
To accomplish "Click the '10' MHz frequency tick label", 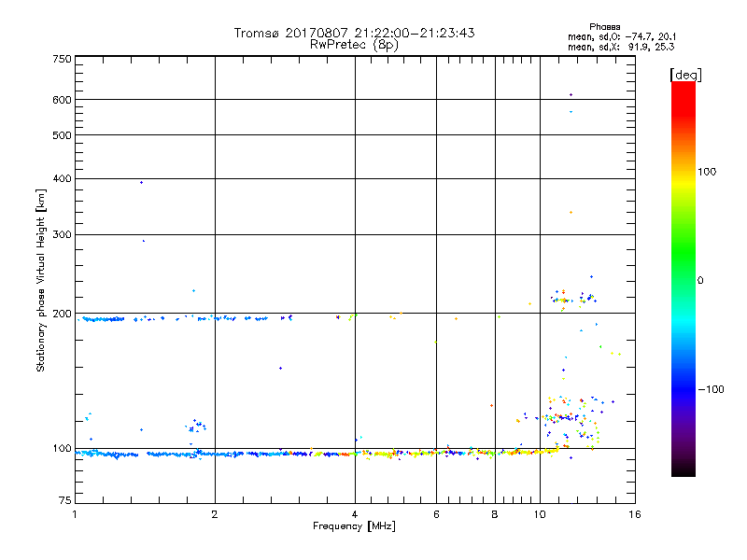I will tap(540, 514).
